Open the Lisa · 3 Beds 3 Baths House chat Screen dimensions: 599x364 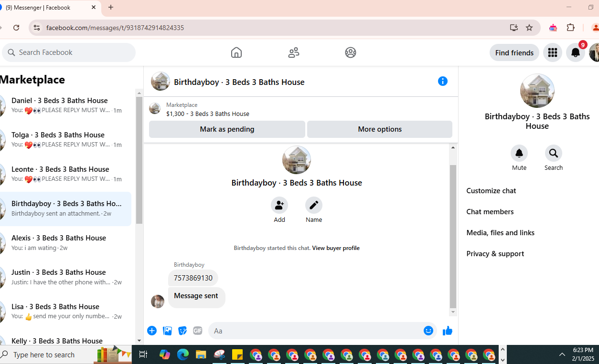coord(65,312)
